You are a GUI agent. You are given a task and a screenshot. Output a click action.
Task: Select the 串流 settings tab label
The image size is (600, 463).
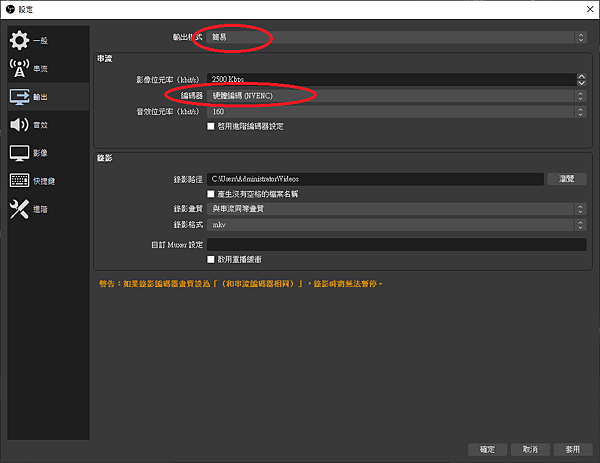[x=40, y=69]
